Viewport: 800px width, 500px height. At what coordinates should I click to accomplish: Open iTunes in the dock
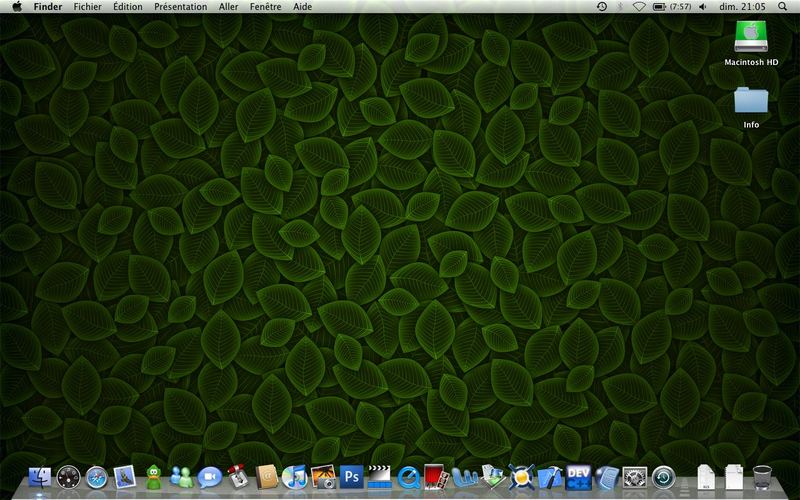tap(294, 477)
